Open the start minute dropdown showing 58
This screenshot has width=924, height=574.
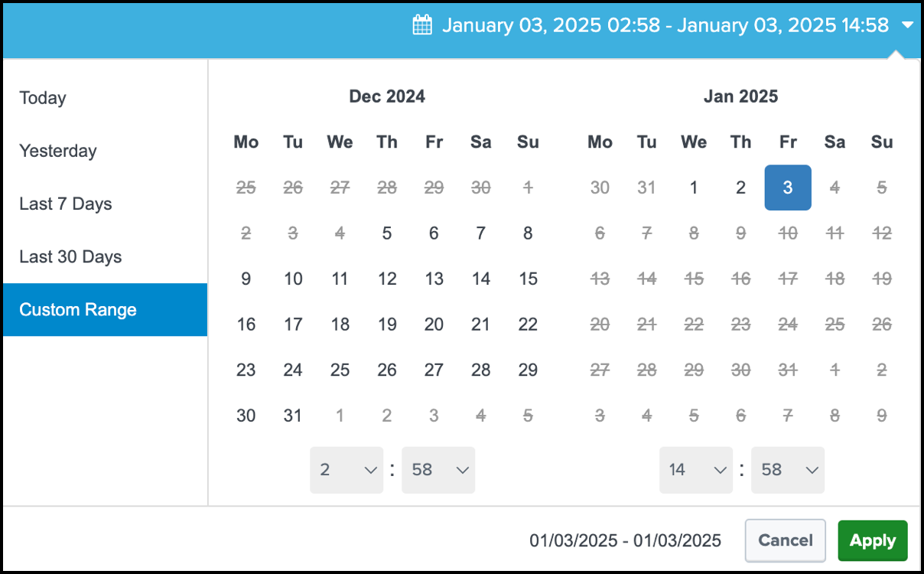(x=438, y=470)
